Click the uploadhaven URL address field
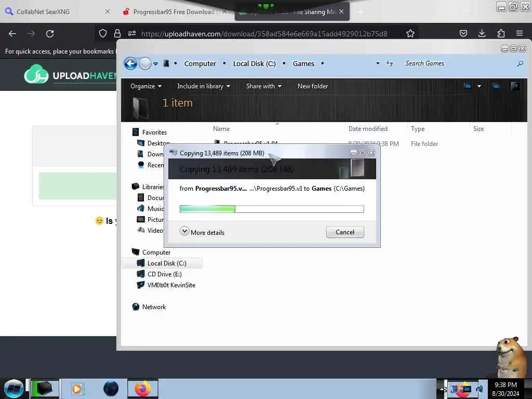The width and height of the screenshot is (532, 399). (264, 34)
